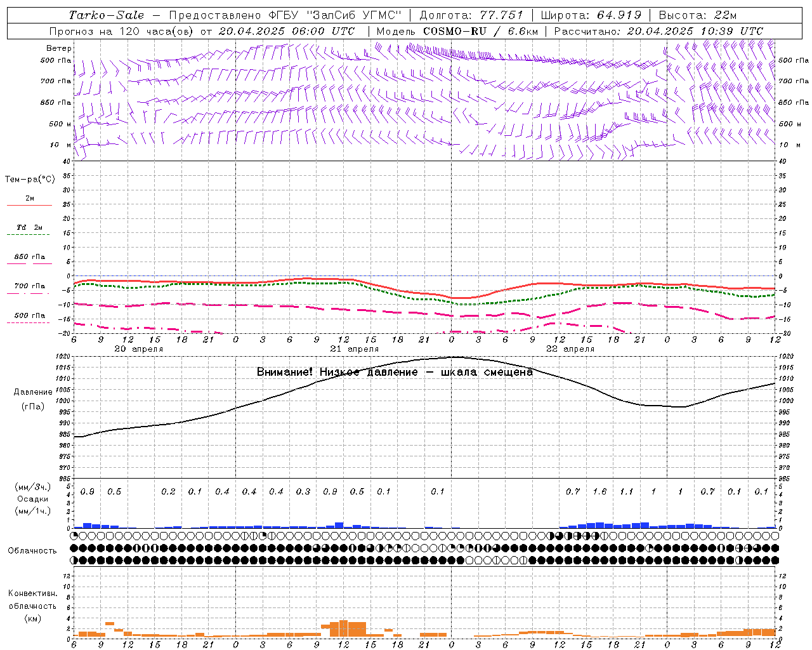Select '850 гПа' in the temperature legend

tap(30, 257)
